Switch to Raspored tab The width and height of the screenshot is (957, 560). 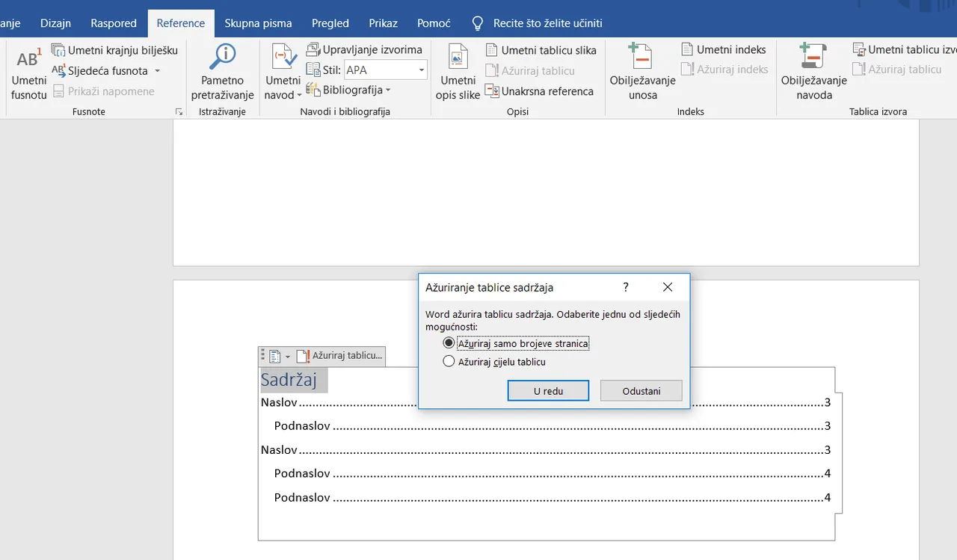click(114, 23)
